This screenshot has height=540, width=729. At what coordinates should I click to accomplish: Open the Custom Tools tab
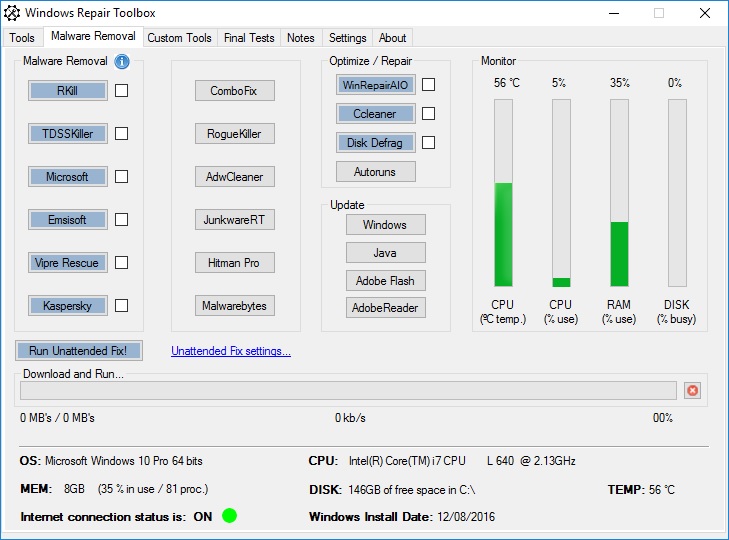click(x=179, y=38)
